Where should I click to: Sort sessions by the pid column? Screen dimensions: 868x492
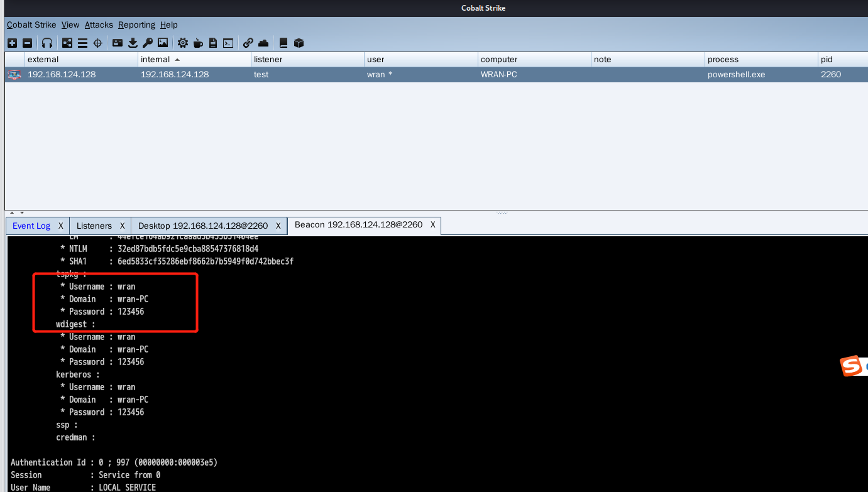coord(843,60)
